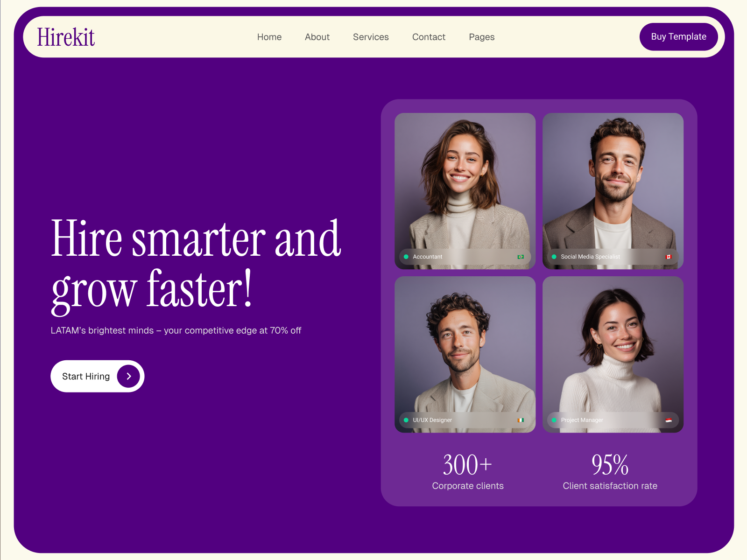Click the Brazil flag on Accountant card
The image size is (747, 560).
pos(521,257)
